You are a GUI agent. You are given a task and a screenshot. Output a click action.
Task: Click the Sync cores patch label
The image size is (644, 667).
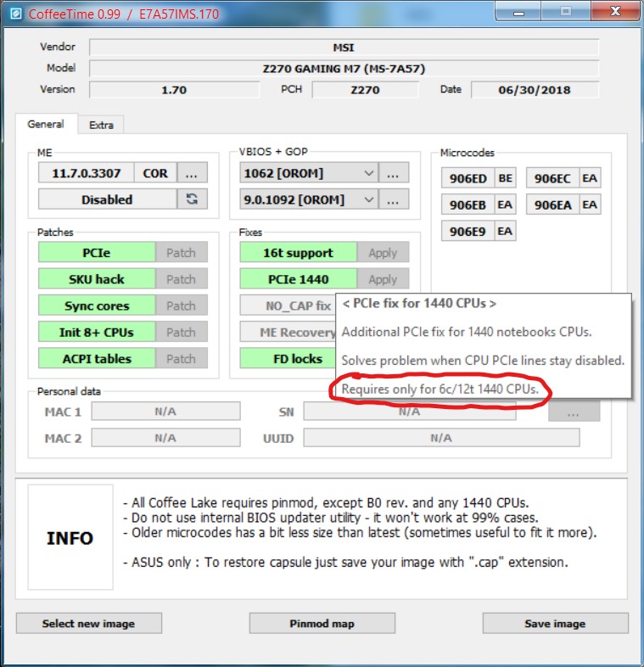click(97, 305)
